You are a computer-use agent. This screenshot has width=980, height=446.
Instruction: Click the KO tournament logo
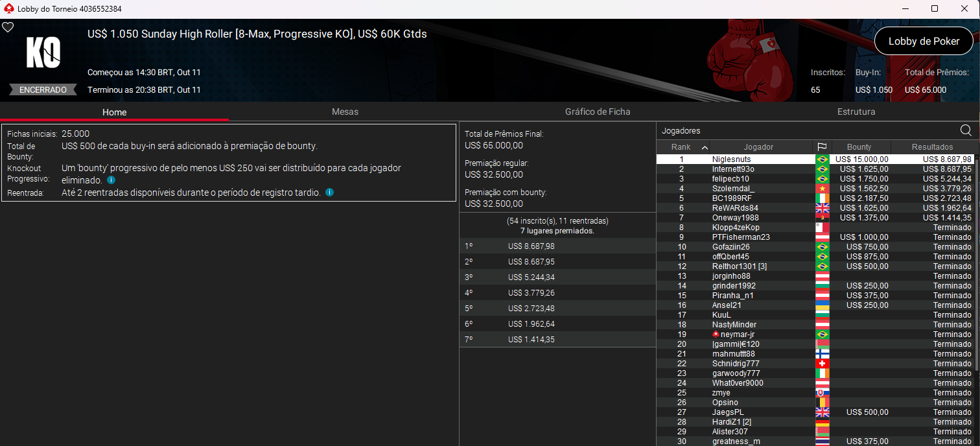pos(43,53)
